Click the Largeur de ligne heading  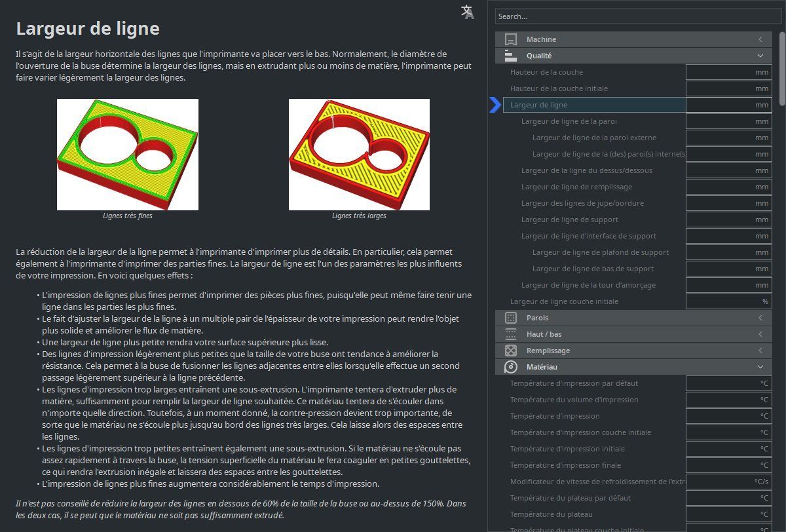coord(88,29)
